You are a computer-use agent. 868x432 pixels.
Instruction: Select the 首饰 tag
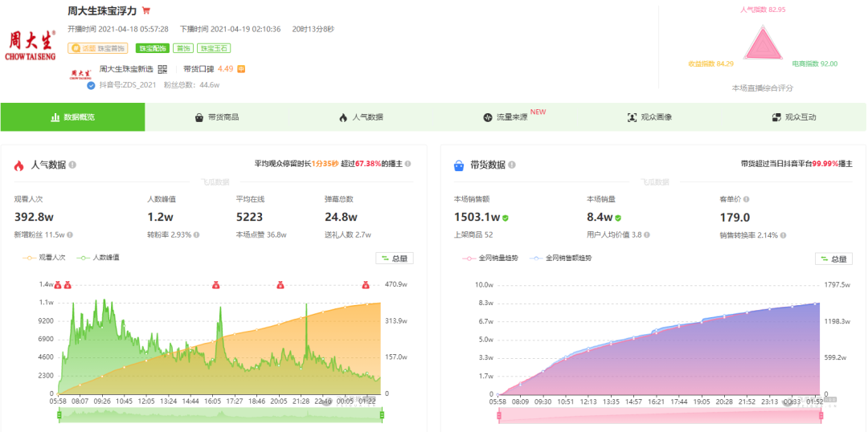click(183, 48)
